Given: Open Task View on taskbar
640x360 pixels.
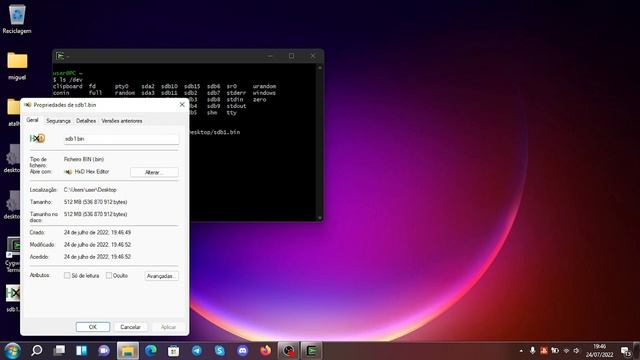Looking at the screenshot, I should pos(60,351).
